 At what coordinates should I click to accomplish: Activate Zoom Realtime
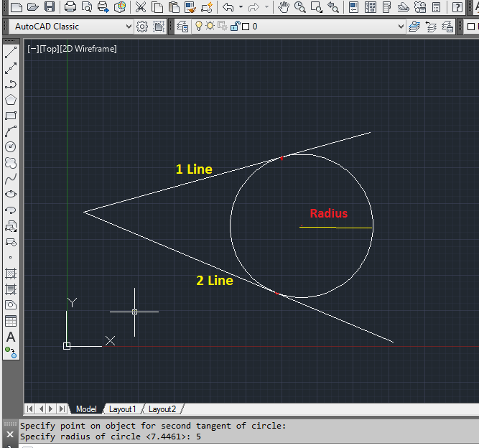[x=300, y=6]
